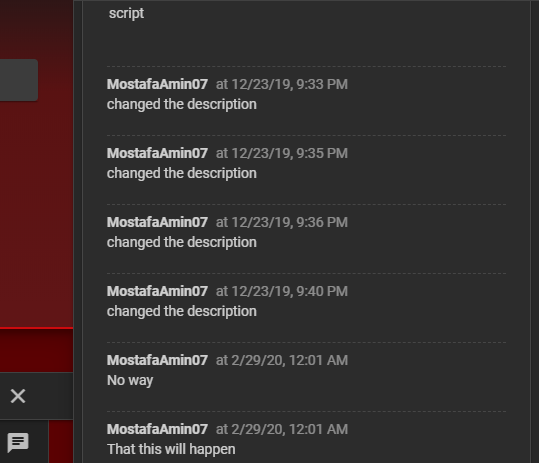539x463 pixels.
Task: Click timestamp 12/23/19, 9:36 PM
Action: tap(282, 222)
